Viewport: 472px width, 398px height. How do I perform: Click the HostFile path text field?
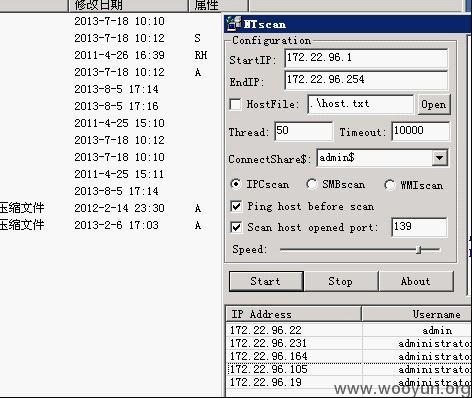pos(360,104)
